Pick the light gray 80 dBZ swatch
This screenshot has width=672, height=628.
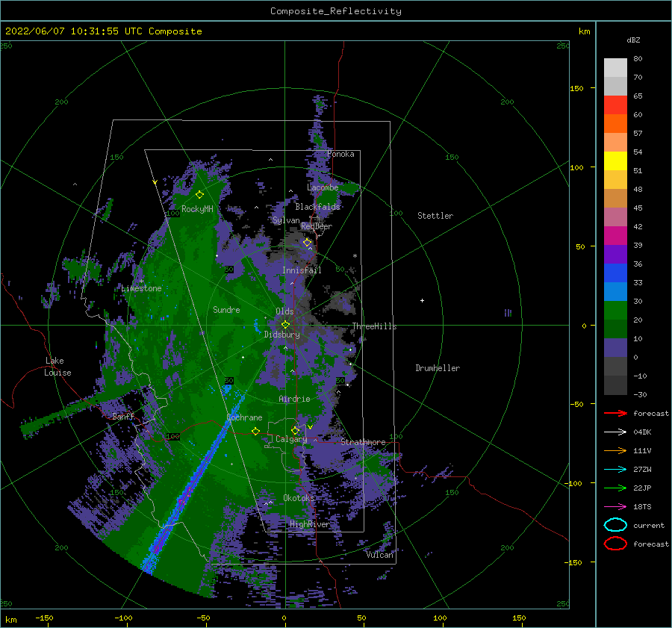tap(615, 68)
